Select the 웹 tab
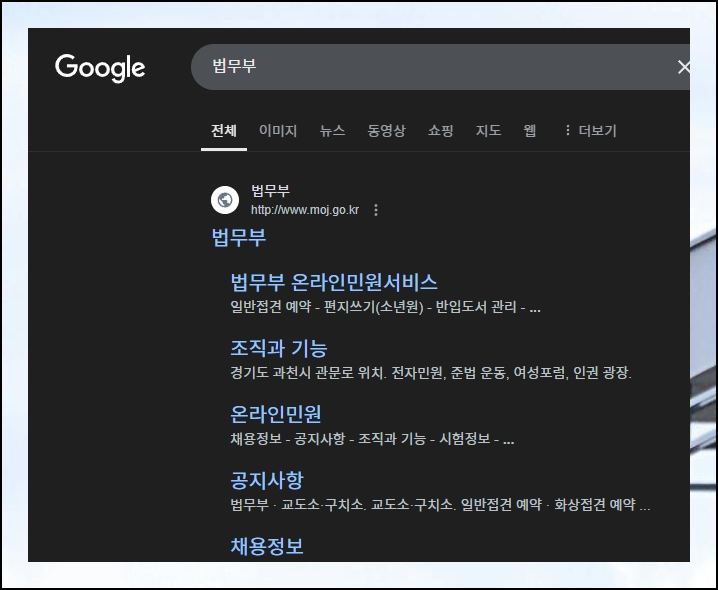Screen dimensions: 718x590 tap(529, 131)
